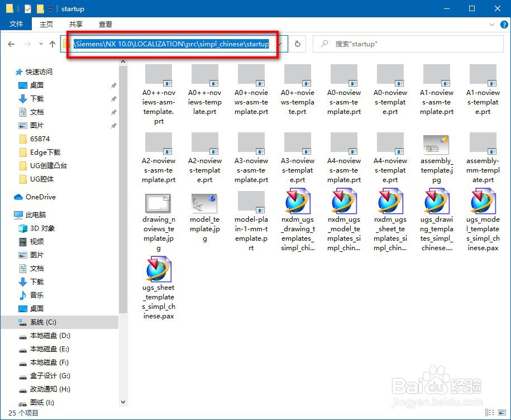Select the nxdm_ugs_drawing_templates pax file
The height and width of the screenshot is (420, 511).
[x=298, y=220]
